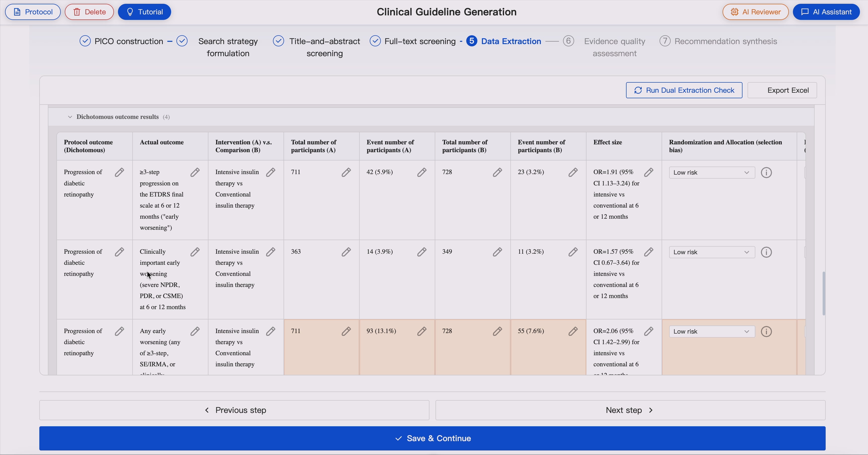
Task: Edit total participants value 349
Action: click(x=497, y=252)
